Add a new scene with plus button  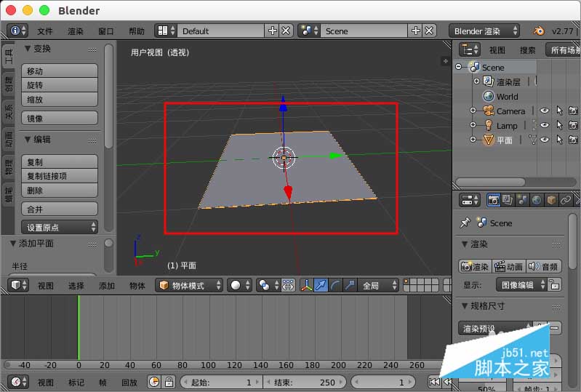[416, 31]
